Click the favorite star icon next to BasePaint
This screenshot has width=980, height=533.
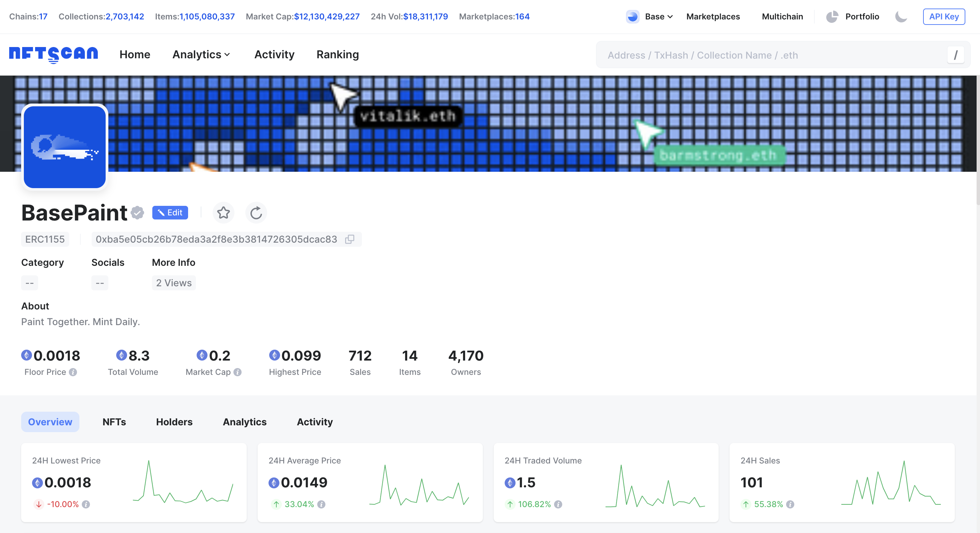(x=223, y=213)
